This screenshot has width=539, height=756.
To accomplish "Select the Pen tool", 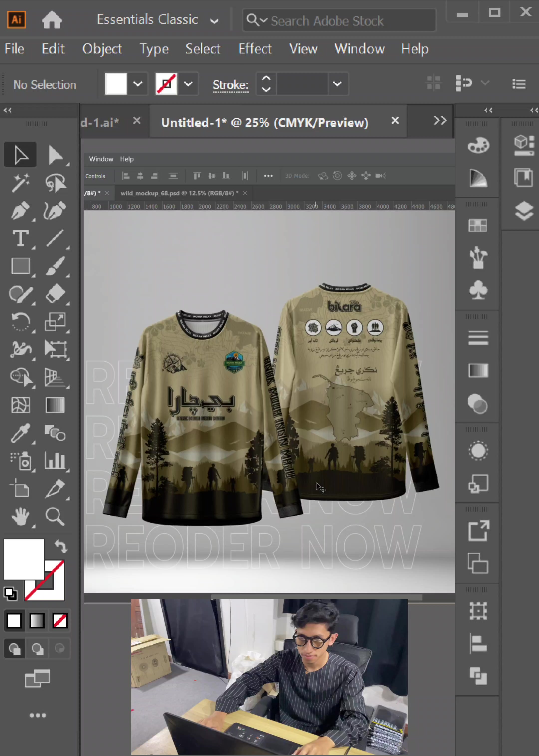I will coord(20,210).
